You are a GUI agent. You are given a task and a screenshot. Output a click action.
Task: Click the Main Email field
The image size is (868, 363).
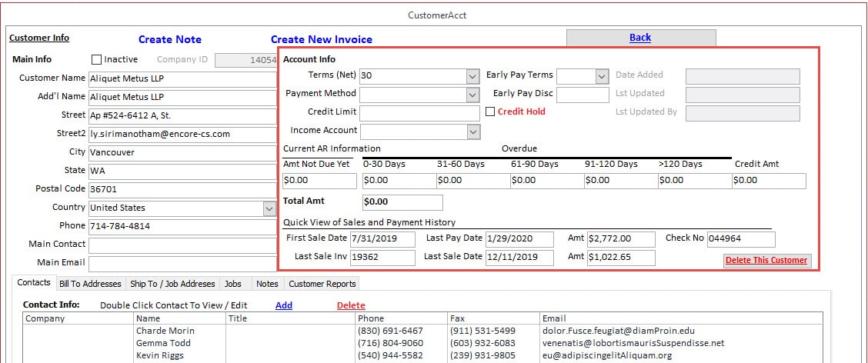click(182, 263)
